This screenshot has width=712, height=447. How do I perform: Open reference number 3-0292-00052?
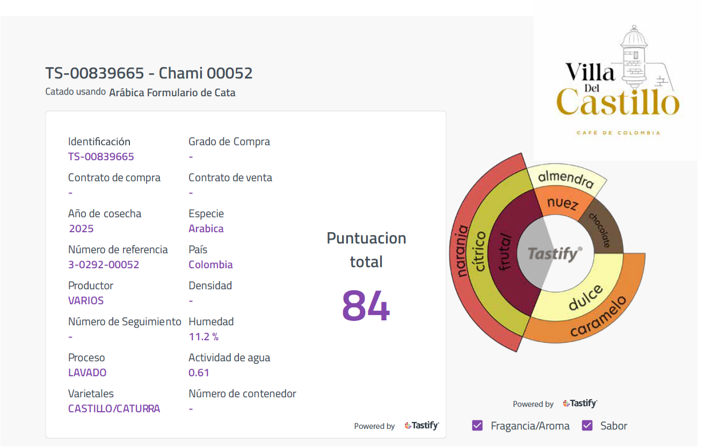point(103,265)
